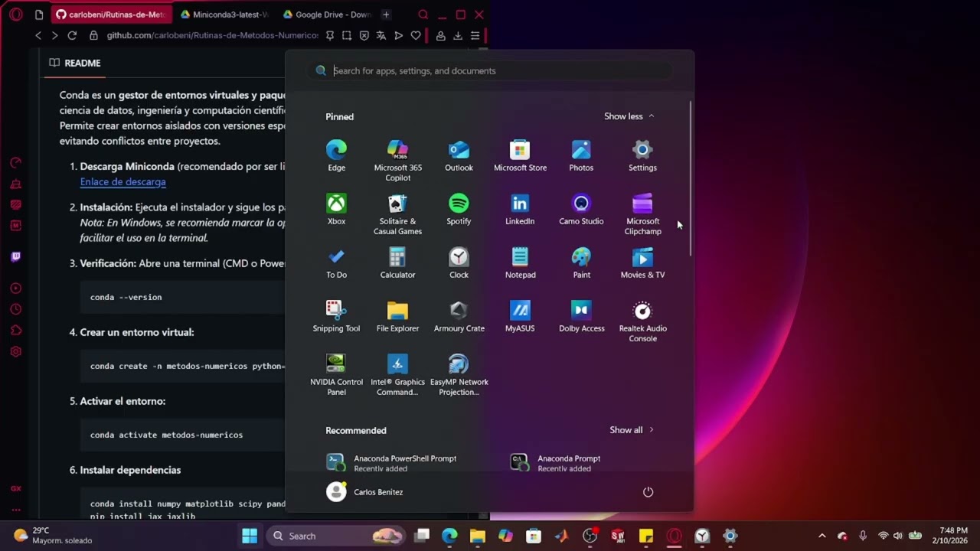Screen dimensions: 980x551
Task: Open Opera sidebar settings gear
Action: (15, 352)
